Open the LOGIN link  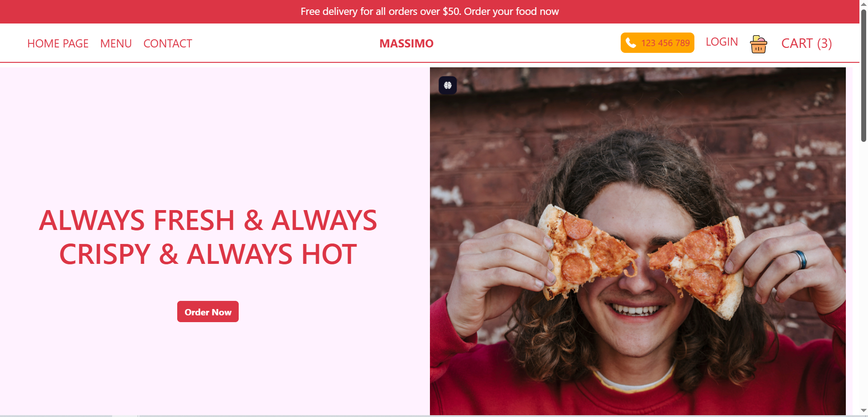[x=722, y=42]
